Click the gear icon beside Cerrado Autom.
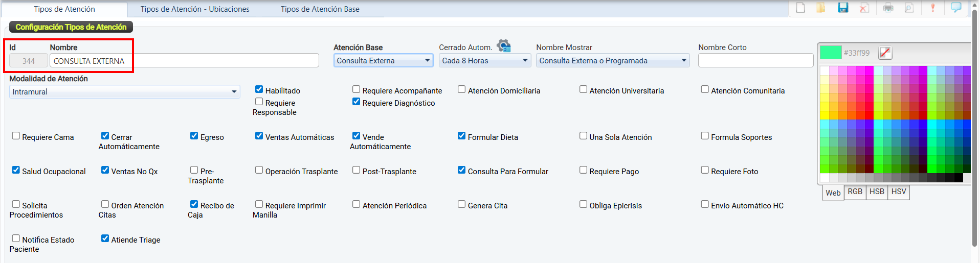Viewport: 980px width, 263px height. tap(504, 46)
